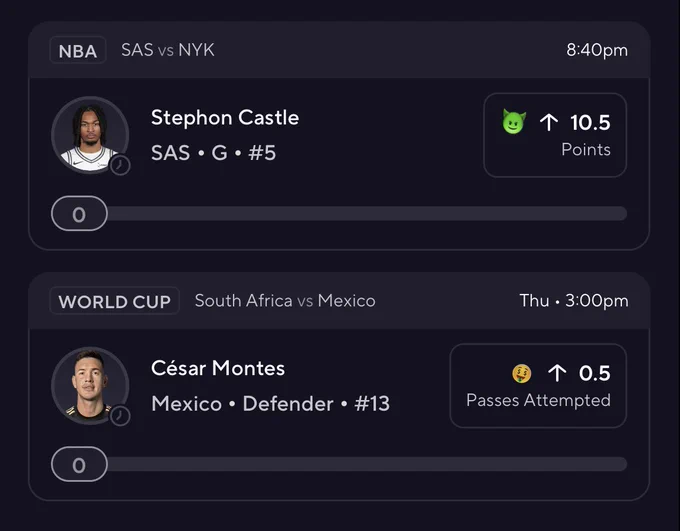Screen dimensions: 680x531
Task: Open the 10.5 Points pick box
Action: [555, 135]
